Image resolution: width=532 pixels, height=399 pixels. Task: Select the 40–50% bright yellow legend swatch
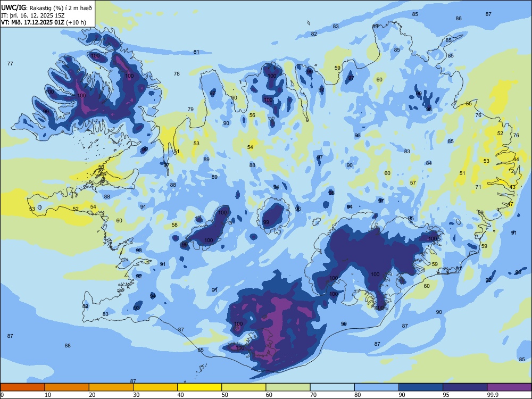199,387
